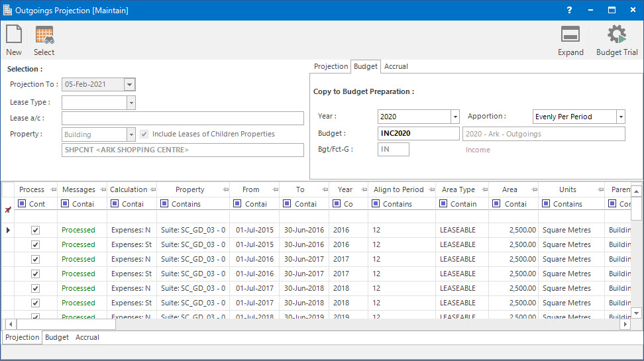The width and height of the screenshot is (644, 361).
Task: Run the Budget Trial gear icon
Action: coord(617,35)
